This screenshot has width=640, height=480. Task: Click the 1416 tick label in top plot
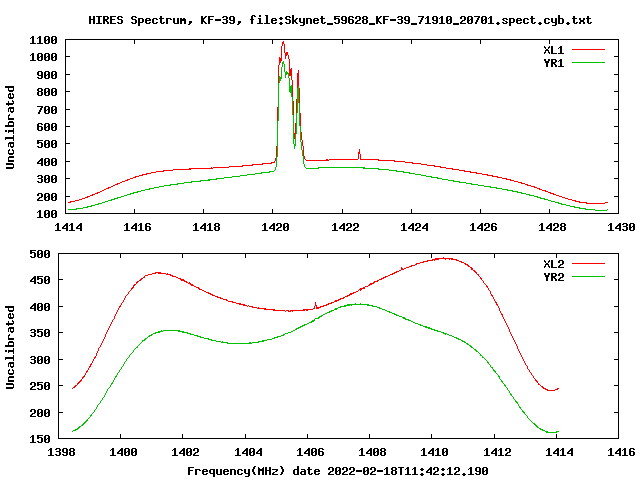(137, 227)
